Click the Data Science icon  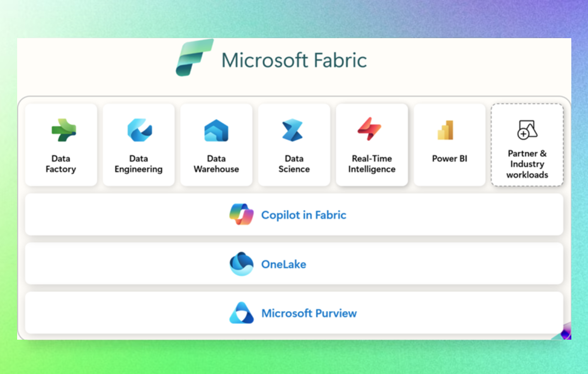293,130
